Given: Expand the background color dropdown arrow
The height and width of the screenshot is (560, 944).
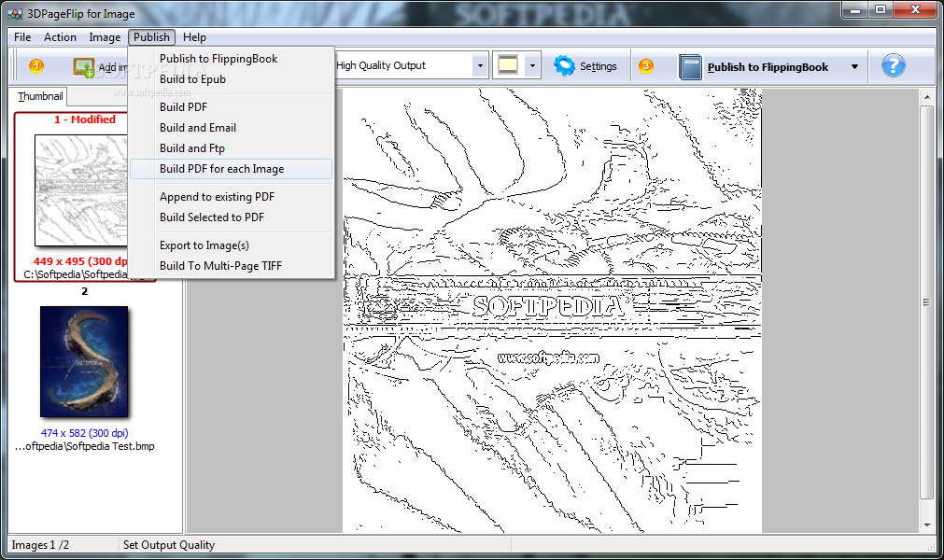Looking at the screenshot, I should [532, 65].
